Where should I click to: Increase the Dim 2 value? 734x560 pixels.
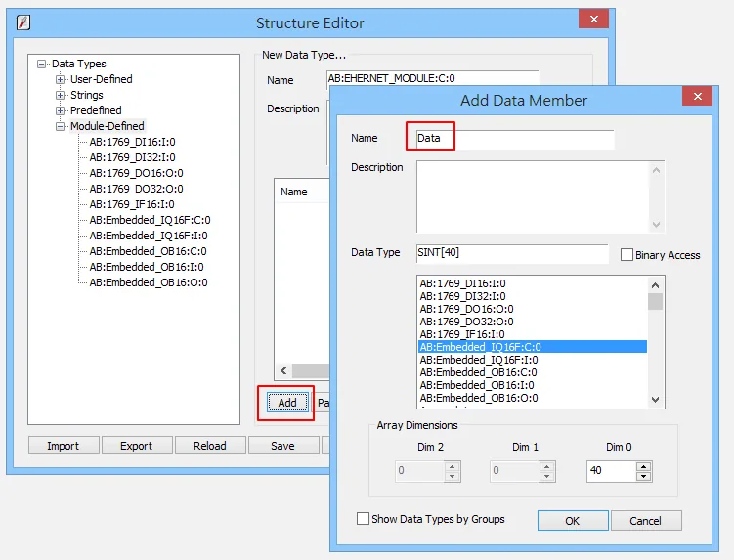click(x=452, y=467)
